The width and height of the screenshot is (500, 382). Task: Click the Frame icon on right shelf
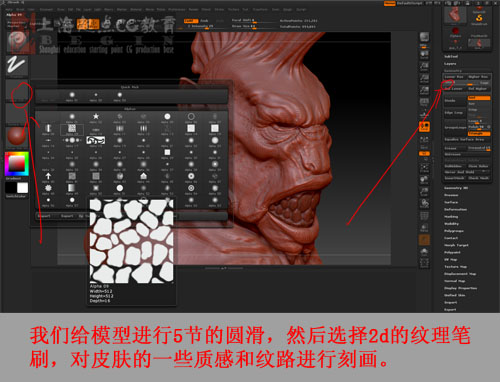424,168
